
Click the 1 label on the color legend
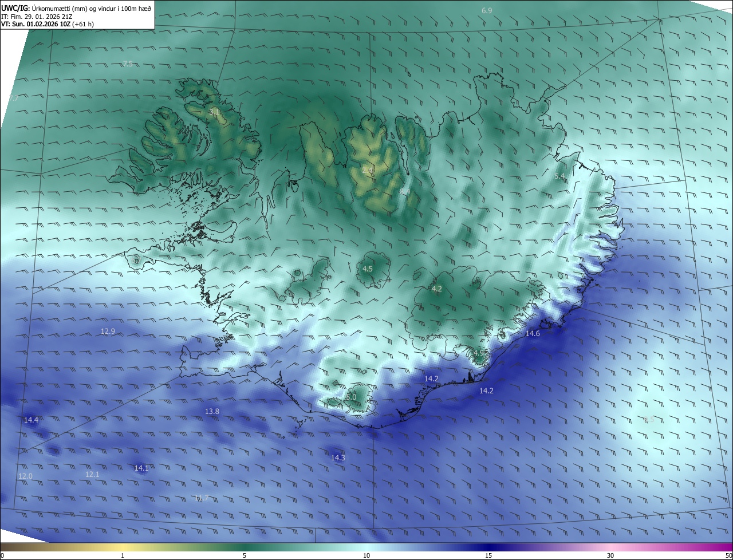click(123, 555)
